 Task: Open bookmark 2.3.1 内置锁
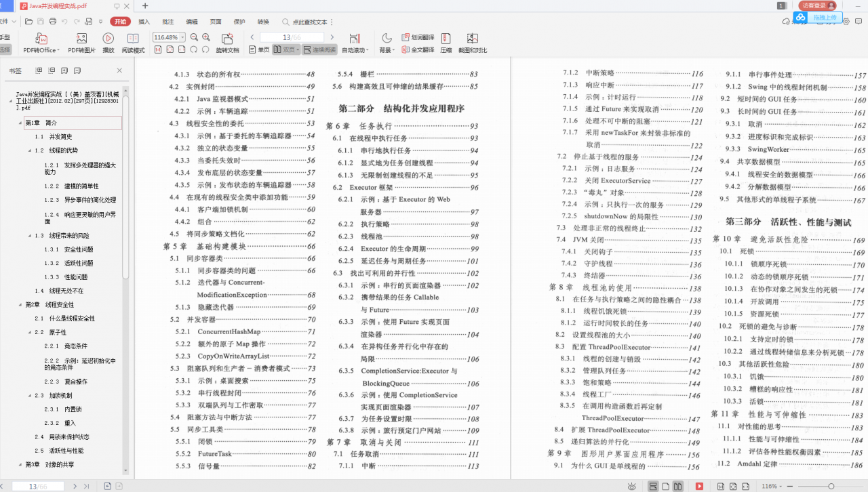pyautogui.click(x=63, y=409)
